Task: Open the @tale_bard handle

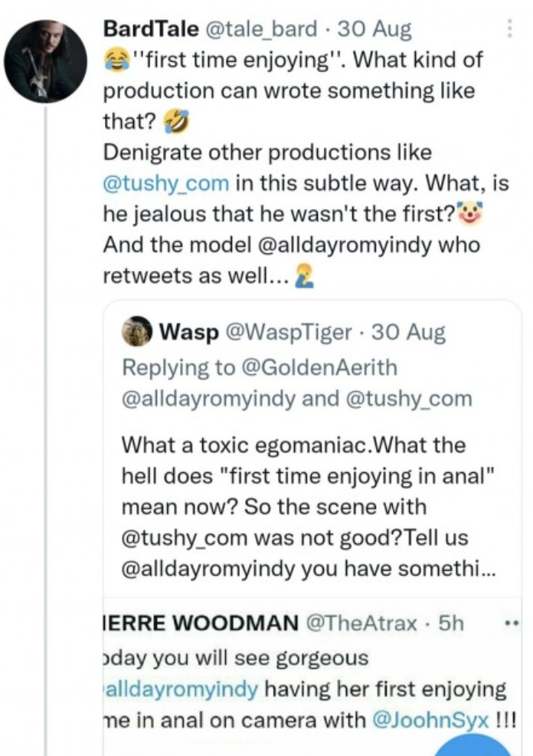Action: pyautogui.click(x=261, y=29)
